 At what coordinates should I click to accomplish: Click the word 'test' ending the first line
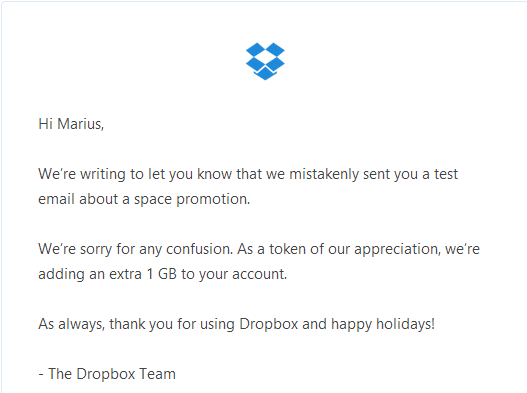[x=446, y=174]
